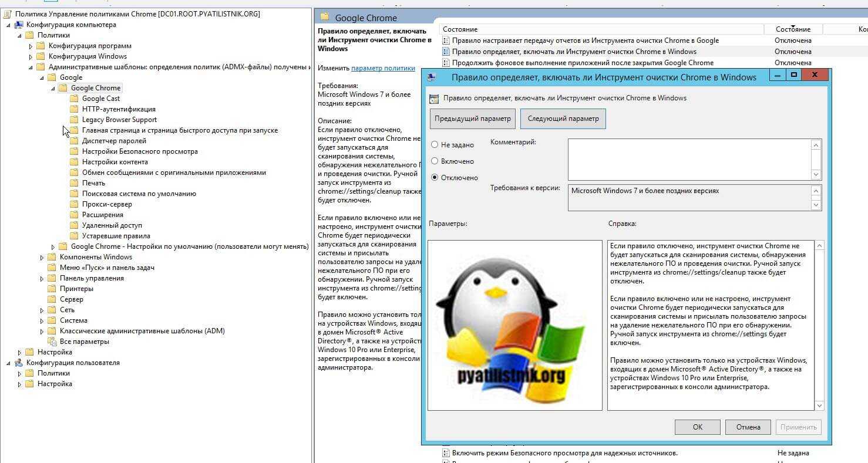Click the Google Cast folder icon
This screenshot has width=868, height=463.
coord(74,99)
